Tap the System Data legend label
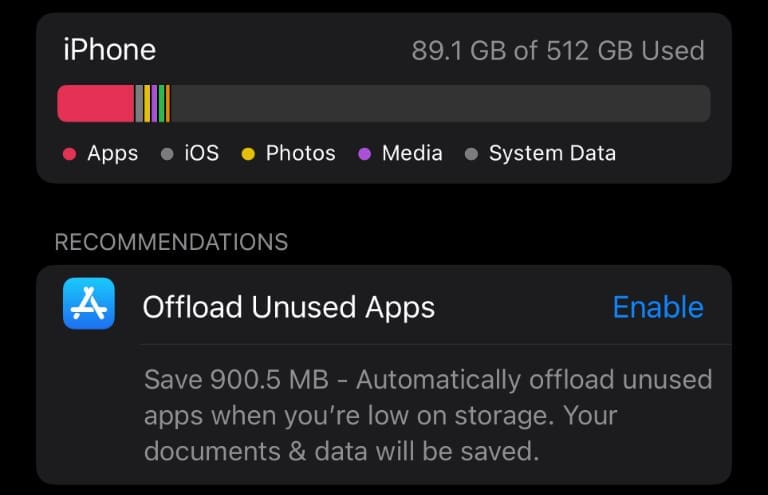The height and width of the screenshot is (495, 768). pos(552,154)
